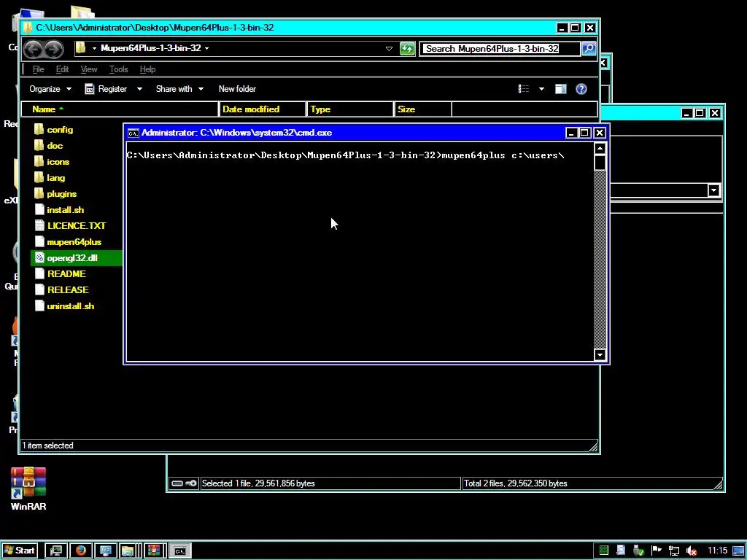Click the network tray icon

(673, 551)
